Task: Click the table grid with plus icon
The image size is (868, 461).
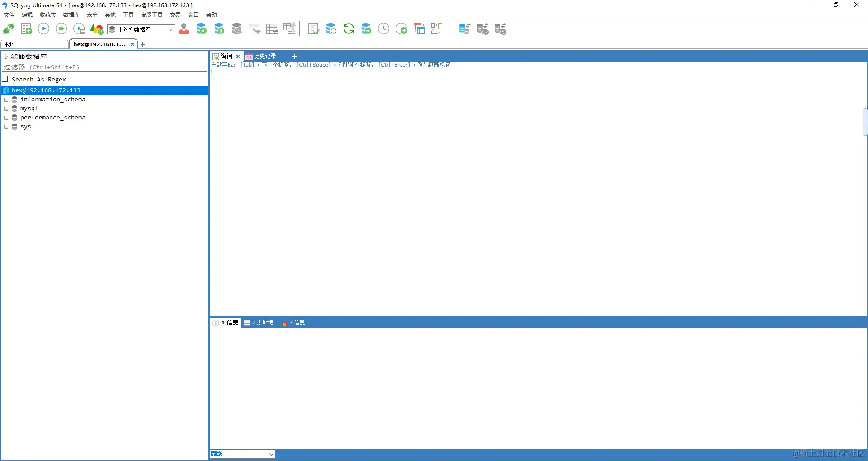Action: click(289, 29)
